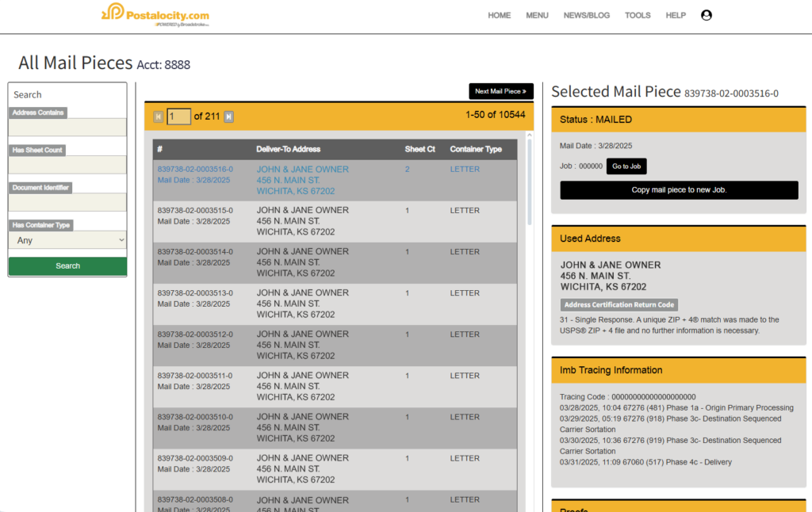Select mail piece row 839738-02-0003513-0
This screenshot has width=812, height=512.
335,304
